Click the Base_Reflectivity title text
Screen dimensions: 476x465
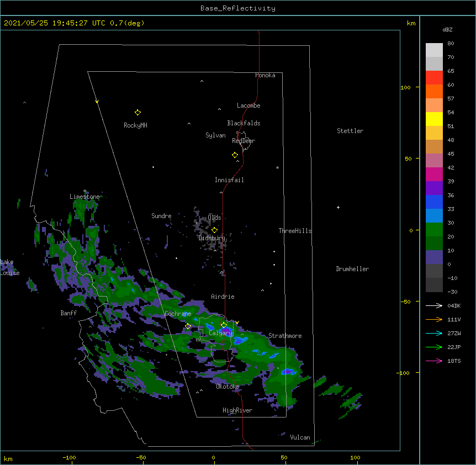point(238,8)
